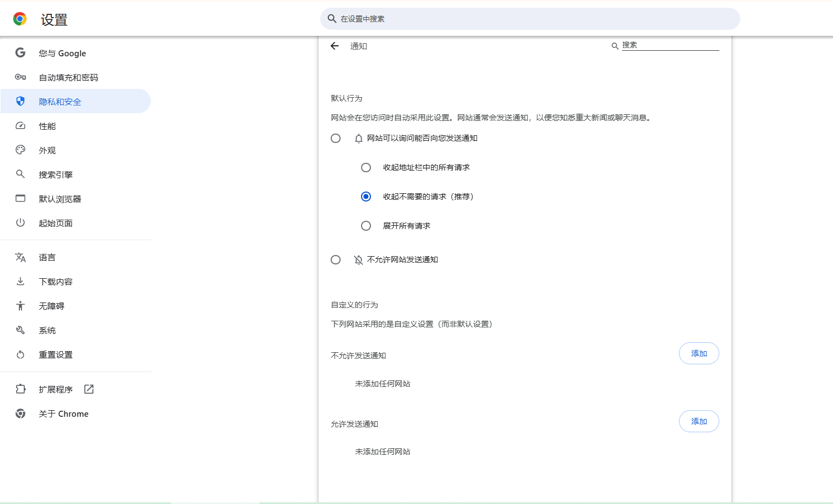Click 添加 button for 允许发送通知
The height and width of the screenshot is (504, 833).
coord(699,421)
